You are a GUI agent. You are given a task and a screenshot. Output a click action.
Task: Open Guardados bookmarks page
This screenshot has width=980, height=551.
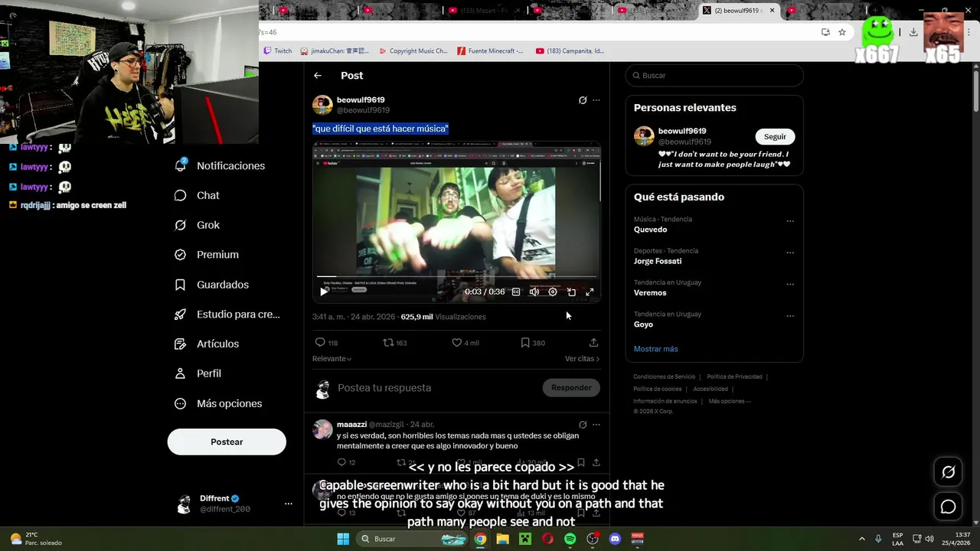[212, 285]
